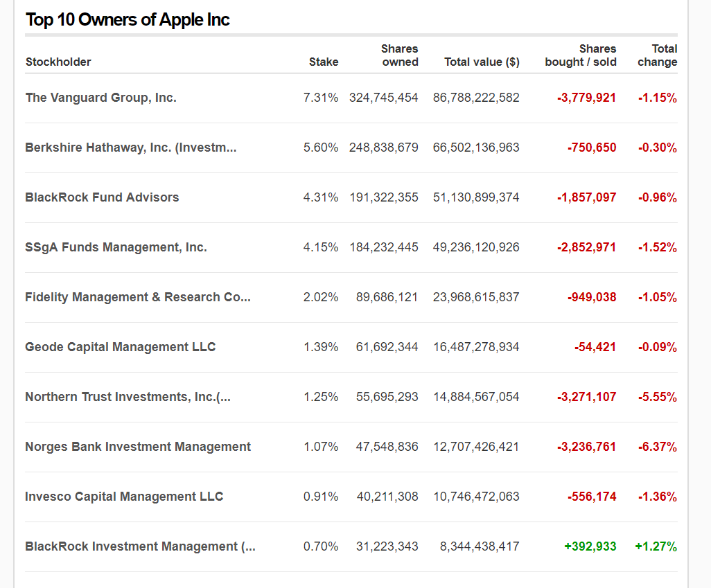
Task: Open SSgA Funds Management, Inc. entry
Action: [x=116, y=247]
